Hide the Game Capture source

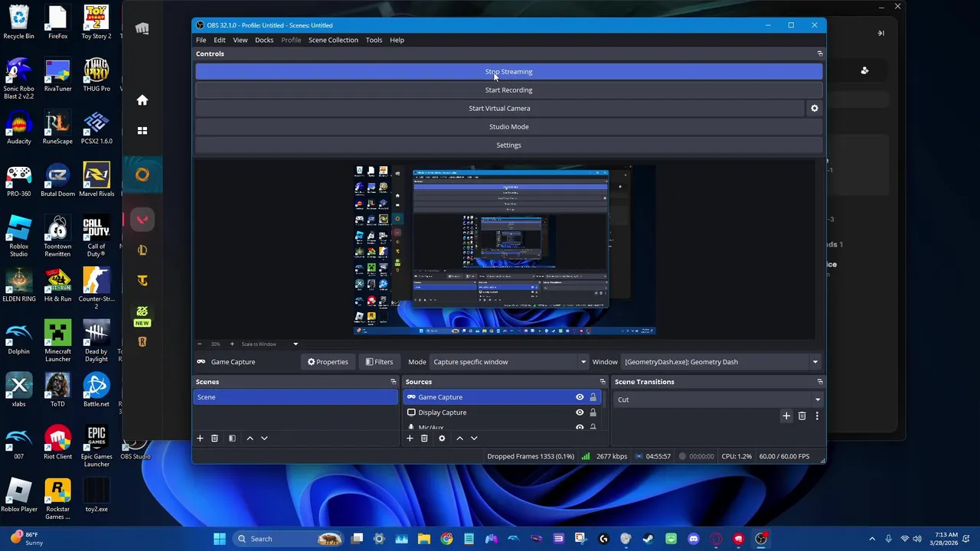(580, 397)
